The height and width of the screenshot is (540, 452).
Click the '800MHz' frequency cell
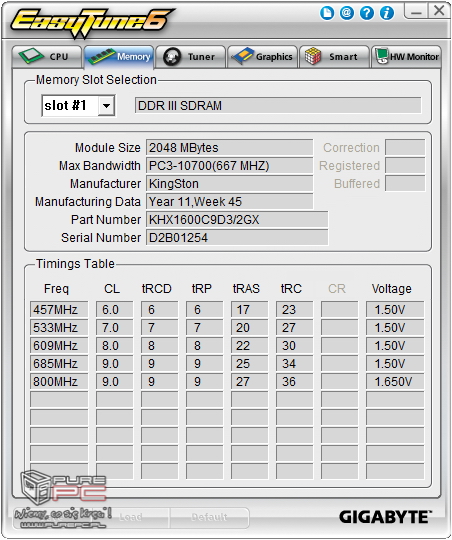(59, 381)
